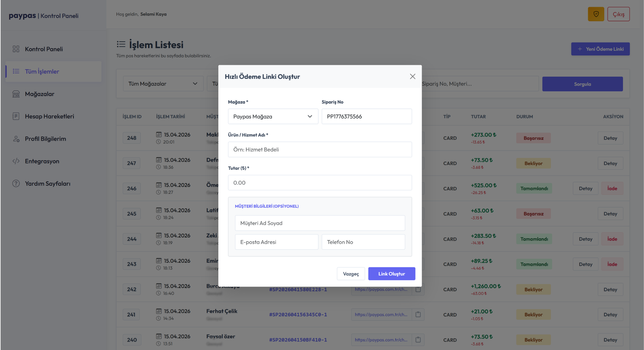Expand the Paypas Mağaza store dropdown
Viewport: 644px width, 350px height.
tap(273, 116)
